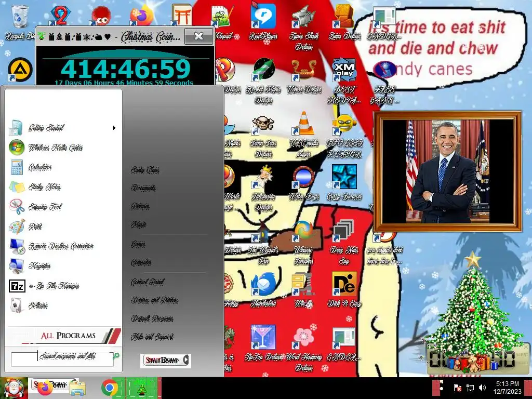This screenshot has width=532, height=399.
Task: Launch Thunderbird from the desktop
Action: click(x=263, y=288)
